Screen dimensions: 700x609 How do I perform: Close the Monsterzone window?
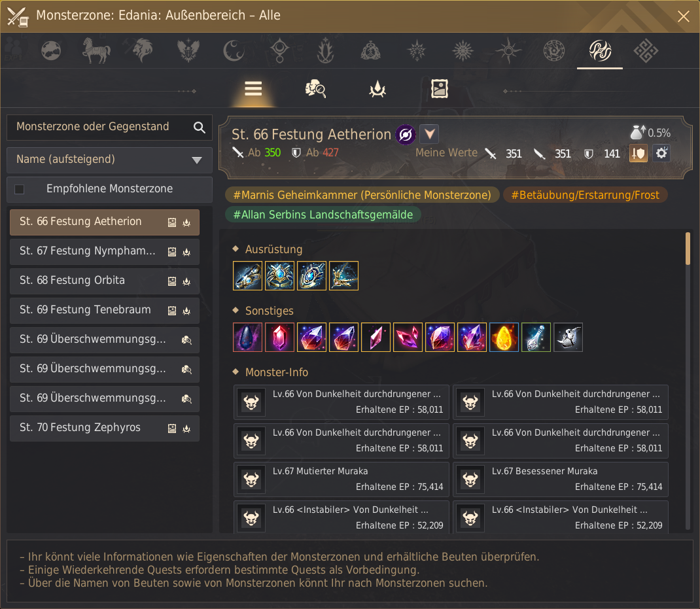pyautogui.click(x=683, y=16)
